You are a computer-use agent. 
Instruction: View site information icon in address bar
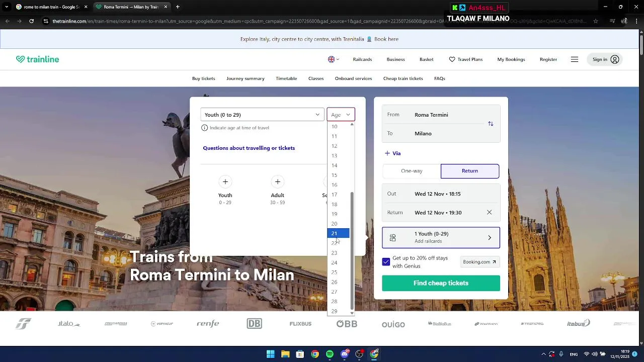(x=46, y=21)
